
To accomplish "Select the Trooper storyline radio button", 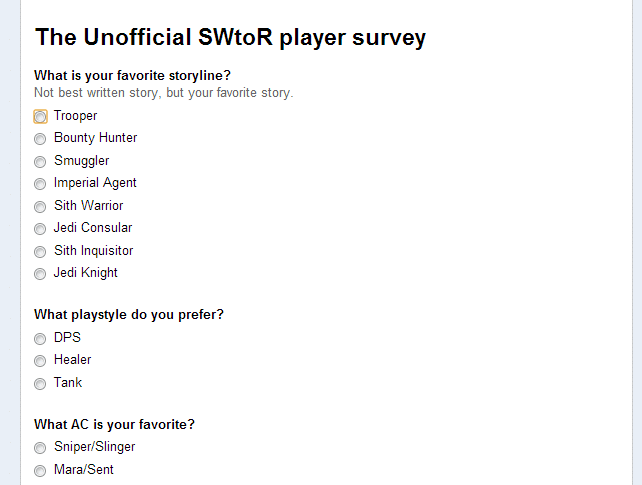I will [40, 117].
